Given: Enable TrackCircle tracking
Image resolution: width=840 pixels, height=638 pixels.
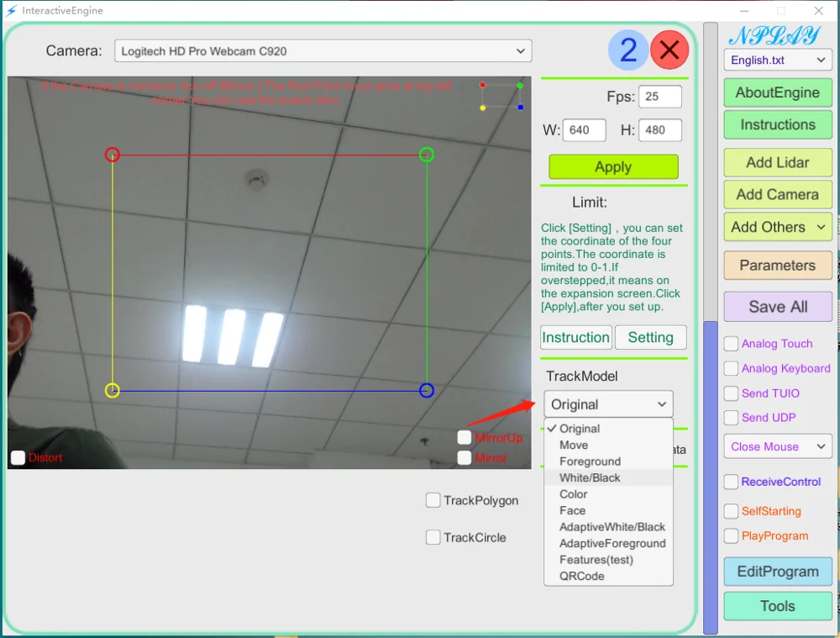Looking at the screenshot, I should [433, 537].
